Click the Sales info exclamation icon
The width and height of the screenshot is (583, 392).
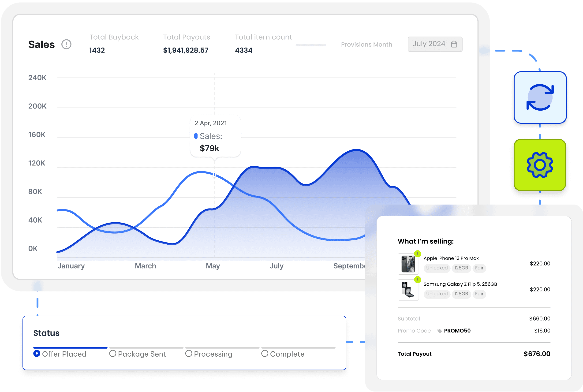tap(66, 45)
